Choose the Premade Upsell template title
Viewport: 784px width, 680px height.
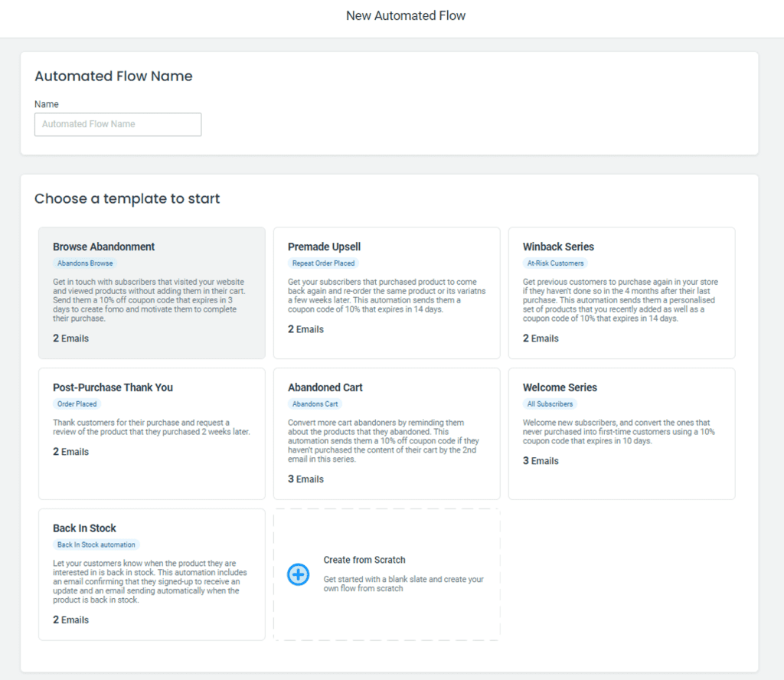(x=324, y=247)
